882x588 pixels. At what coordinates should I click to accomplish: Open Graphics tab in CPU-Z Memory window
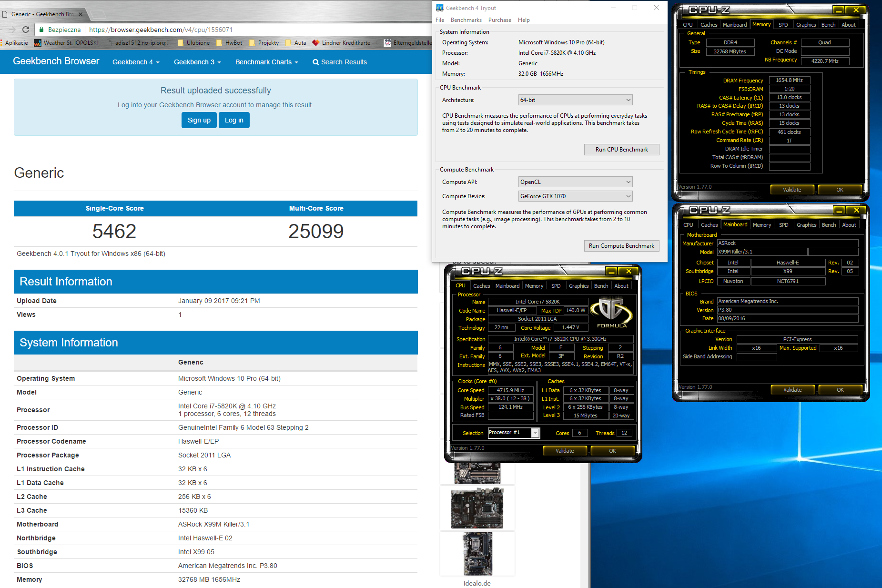(806, 25)
